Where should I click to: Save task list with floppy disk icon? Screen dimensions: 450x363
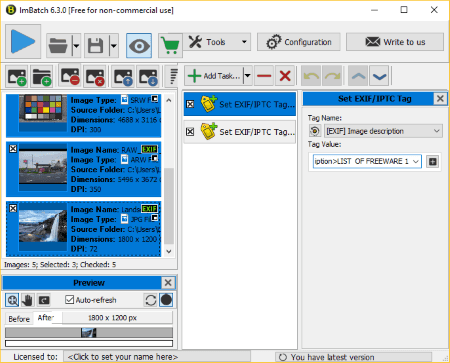coord(96,45)
